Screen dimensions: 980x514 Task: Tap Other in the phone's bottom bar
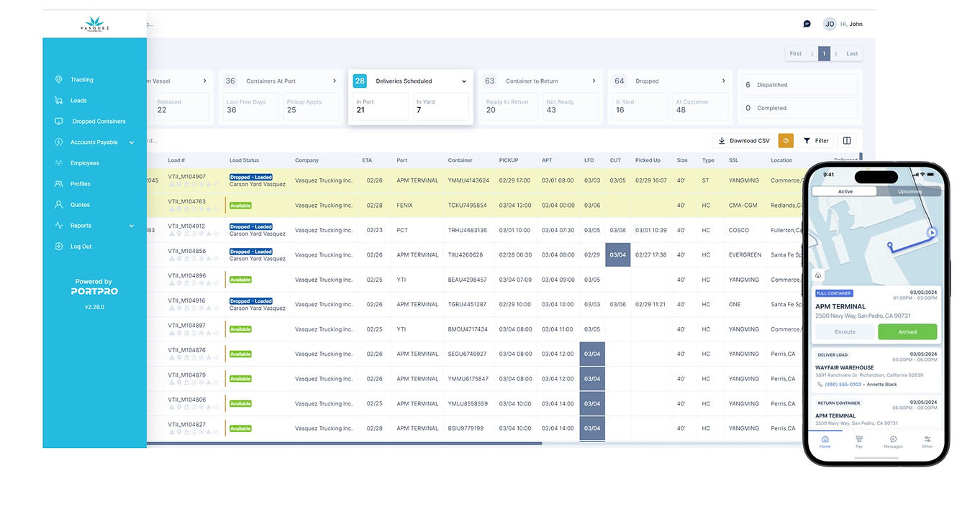coord(927,441)
